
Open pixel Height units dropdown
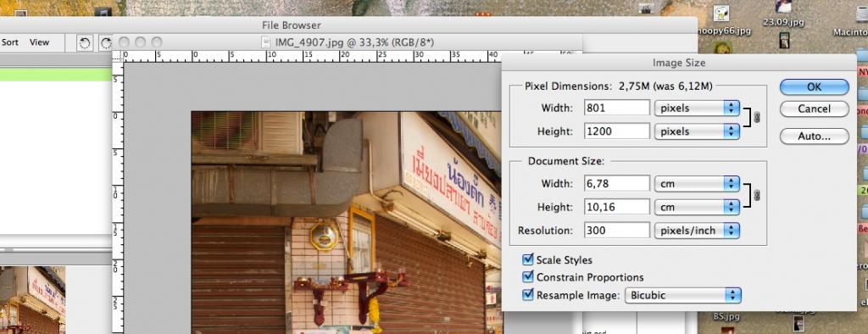click(x=697, y=131)
